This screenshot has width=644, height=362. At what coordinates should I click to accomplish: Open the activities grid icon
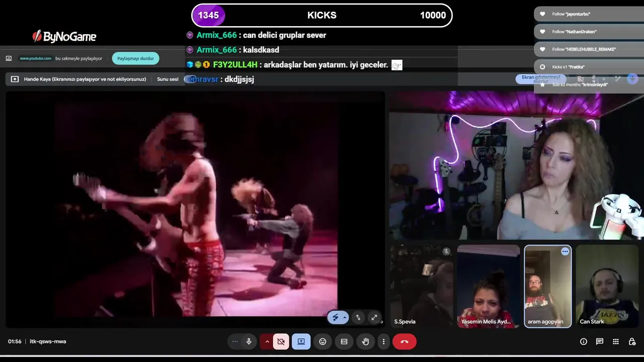(x=616, y=341)
